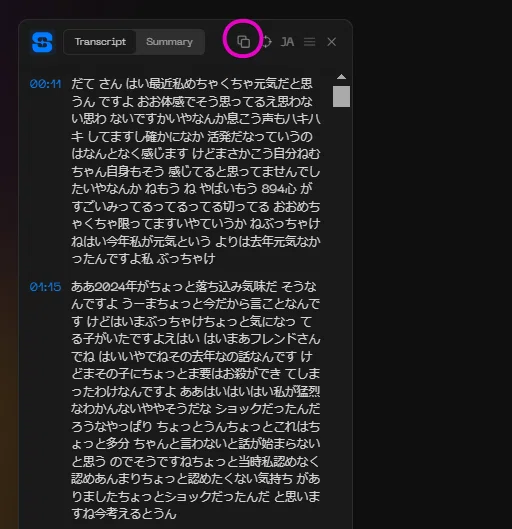
Task: Toggle the auto-scroll sync icon
Action: pyautogui.click(x=266, y=42)
